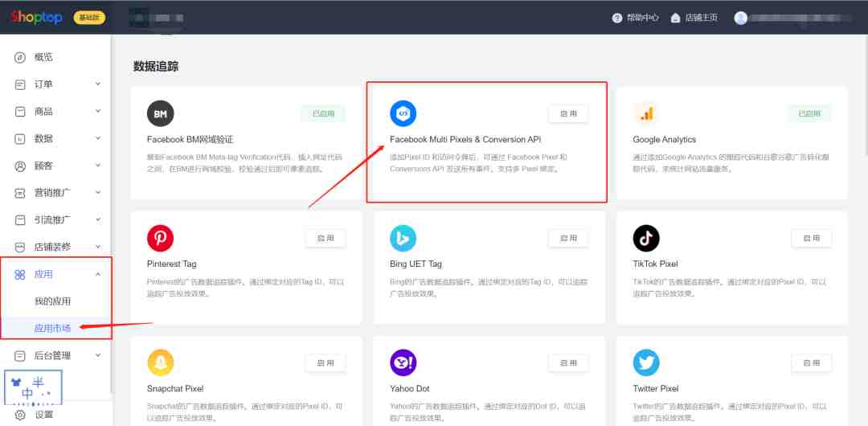The width and height of the screenshot is (868, 426).
Task: Enable Facebook Multi Pixels & Conversion API
Action: (x=568, y=113)
